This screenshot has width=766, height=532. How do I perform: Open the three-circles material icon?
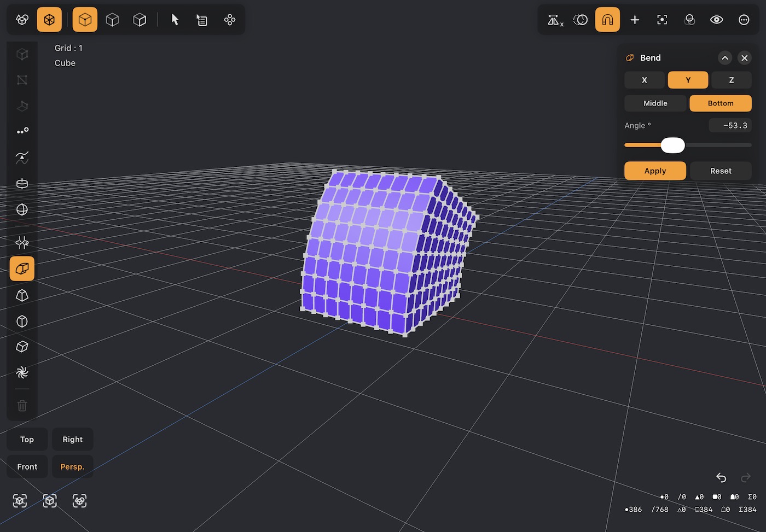click(689, 20)
